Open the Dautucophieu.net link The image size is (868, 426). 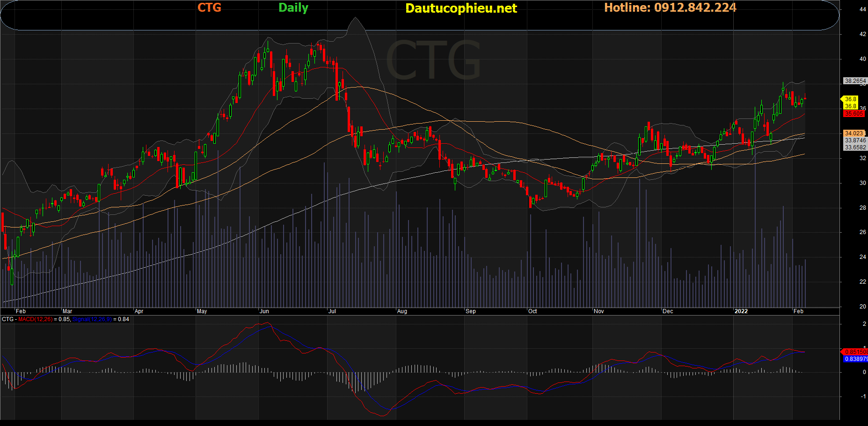point(461,8)
